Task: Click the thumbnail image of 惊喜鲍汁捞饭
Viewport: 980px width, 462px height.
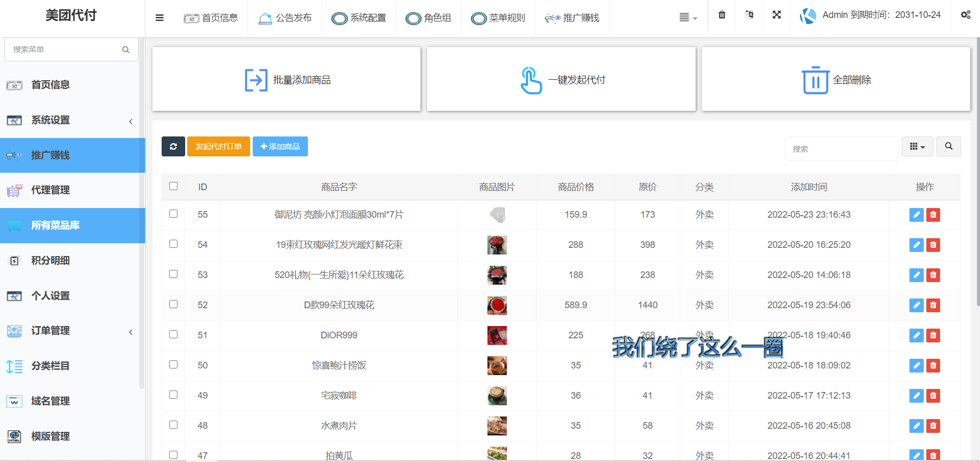Action: point(496,365)
